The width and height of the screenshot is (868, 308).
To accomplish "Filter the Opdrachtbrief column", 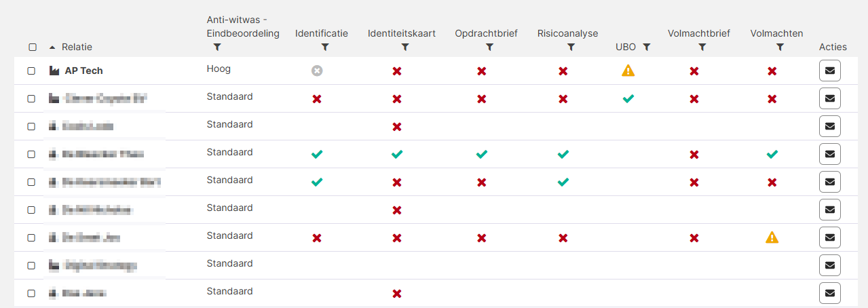I will coord(489,47).
